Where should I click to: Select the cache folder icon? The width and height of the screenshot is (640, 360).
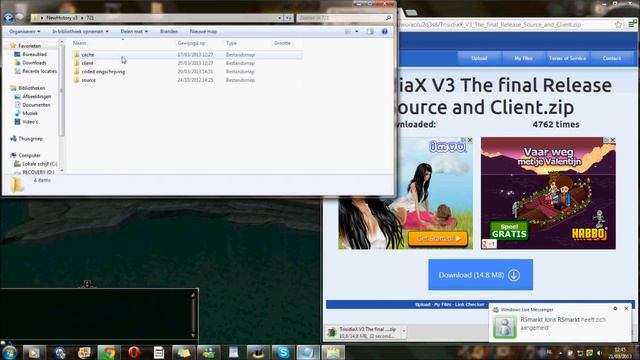pos(77,55)
